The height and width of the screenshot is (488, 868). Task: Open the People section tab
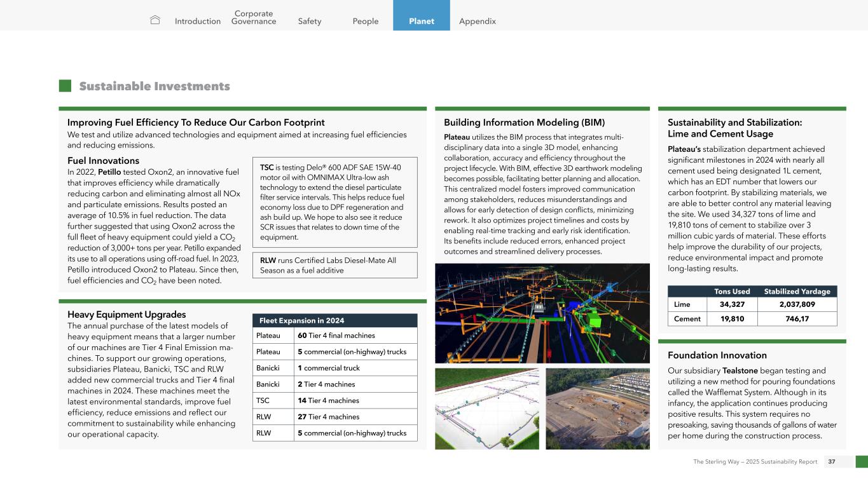click(366, 22)
